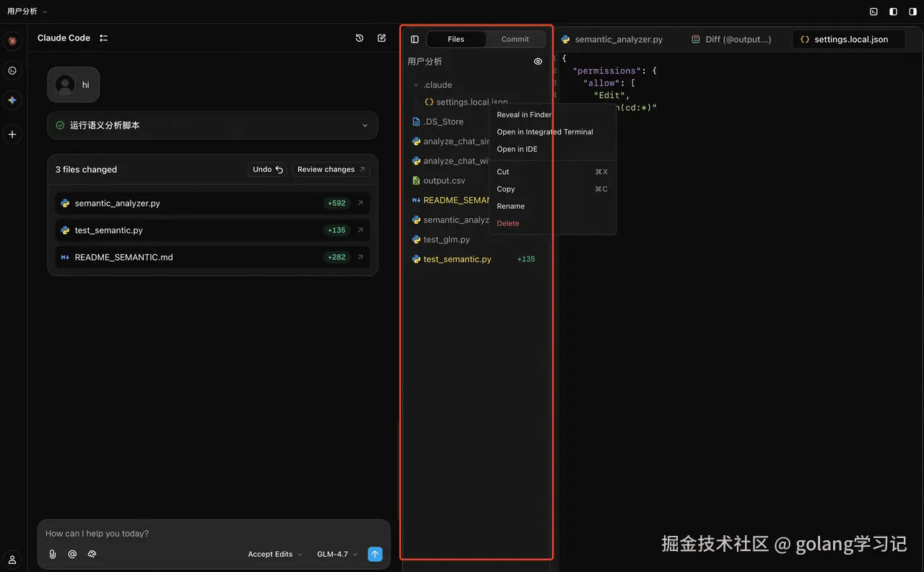Click the "permissions" key in the editor

(x=606, y=71)
